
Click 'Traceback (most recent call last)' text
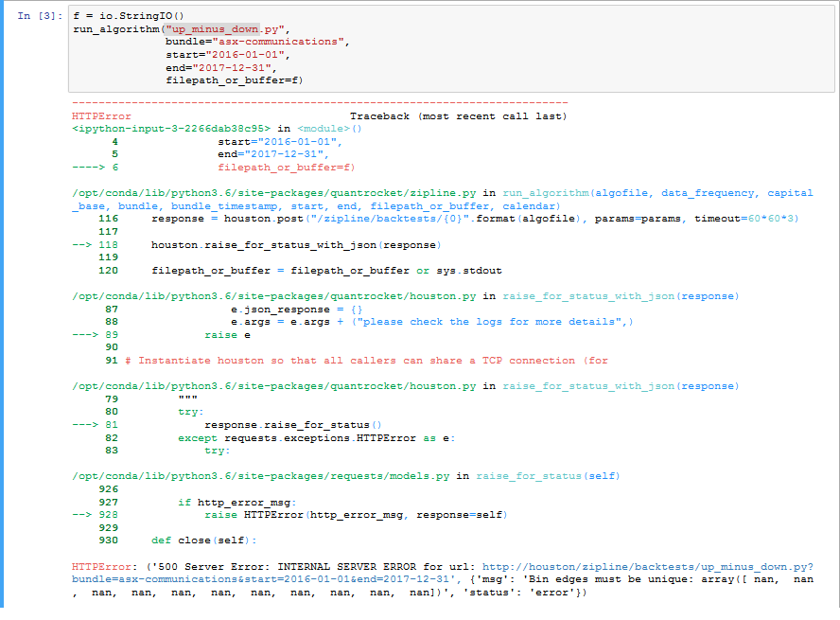(458, 116)
